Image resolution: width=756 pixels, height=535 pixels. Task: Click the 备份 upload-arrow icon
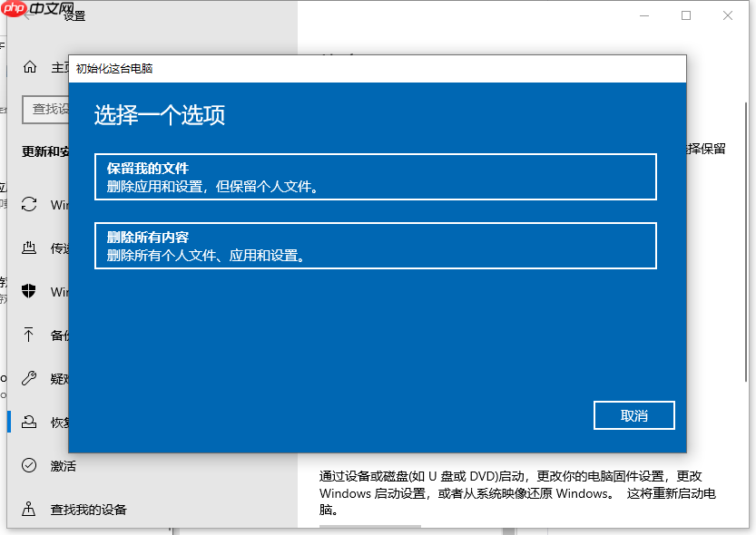pyautogui.click(x=29, y=335)
